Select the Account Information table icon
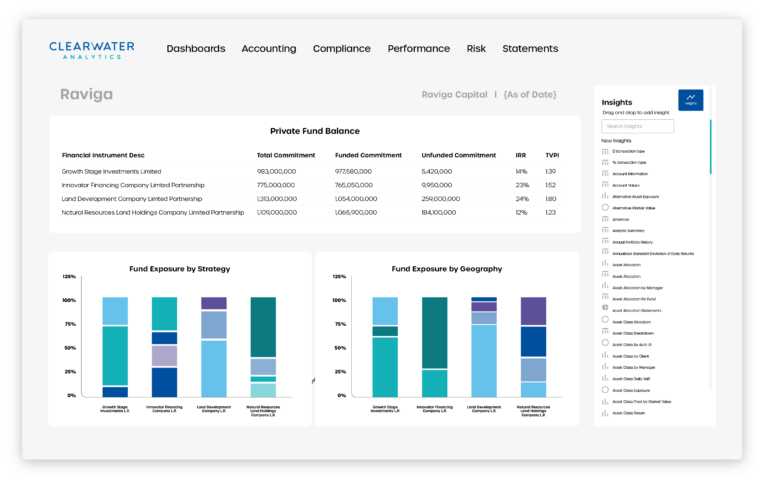The width and height of the screenshot is (768, 480). pyautogui.click(x=605, y=173)
